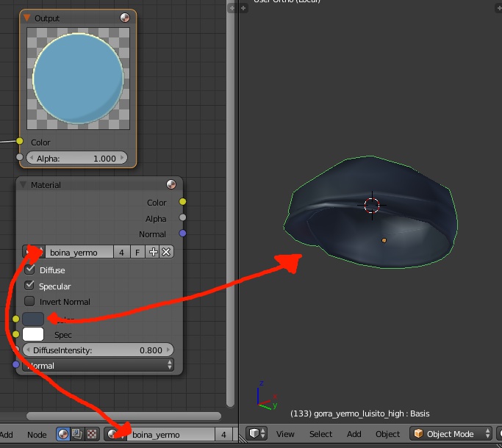Collapse the Output node with its triangle
Screen dimensions: 502x448
(x=27, y=18)
